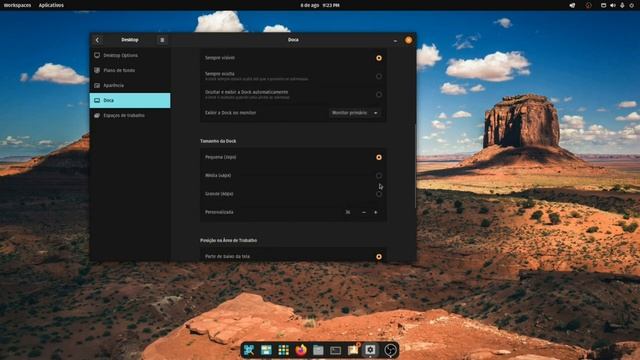The image size is (640, 360).
Task: Click the Personalizada size value field
Action: coord(348,212)
